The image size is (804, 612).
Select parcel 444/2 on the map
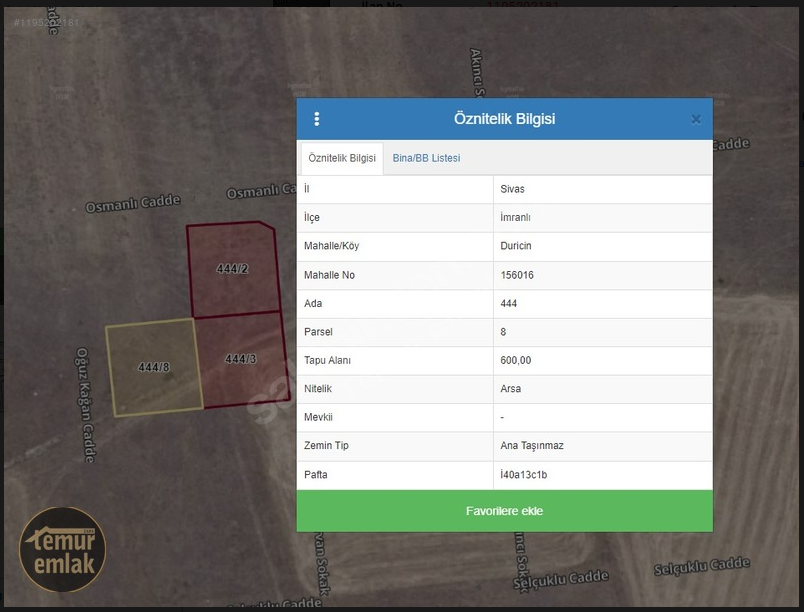click(232, 269)
